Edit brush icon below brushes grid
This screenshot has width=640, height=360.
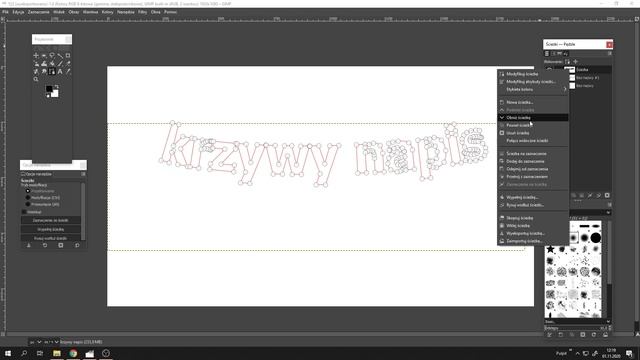click(x=549, y=334)
